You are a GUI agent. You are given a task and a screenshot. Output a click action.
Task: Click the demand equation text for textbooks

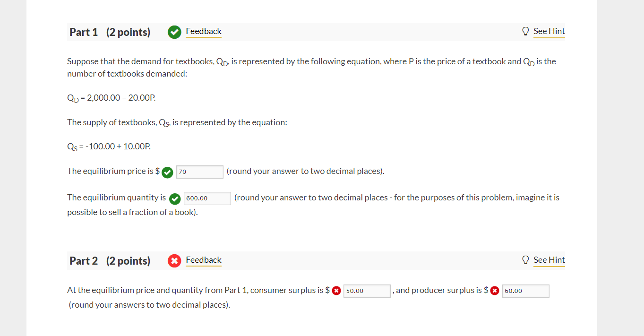coord(111,98)
